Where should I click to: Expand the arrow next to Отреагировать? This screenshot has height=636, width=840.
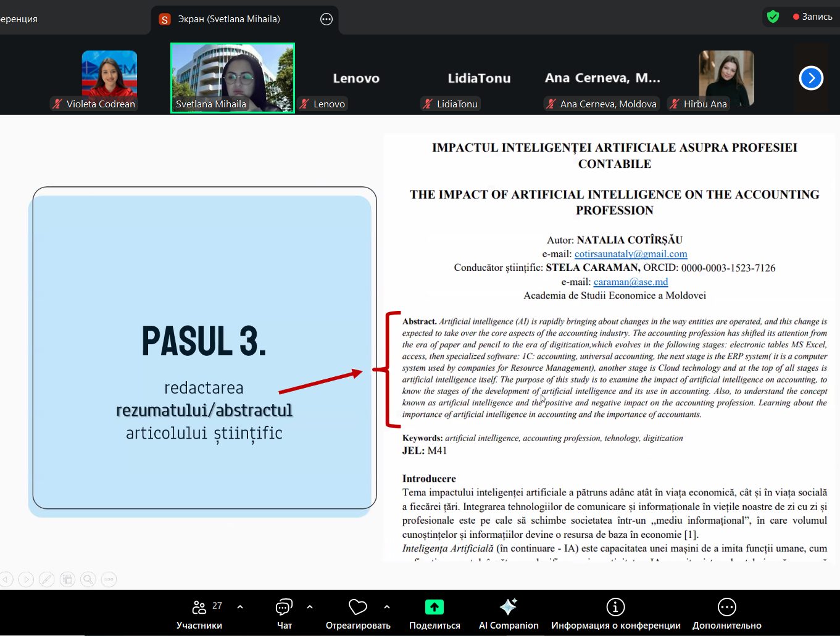tap(387, 607)
